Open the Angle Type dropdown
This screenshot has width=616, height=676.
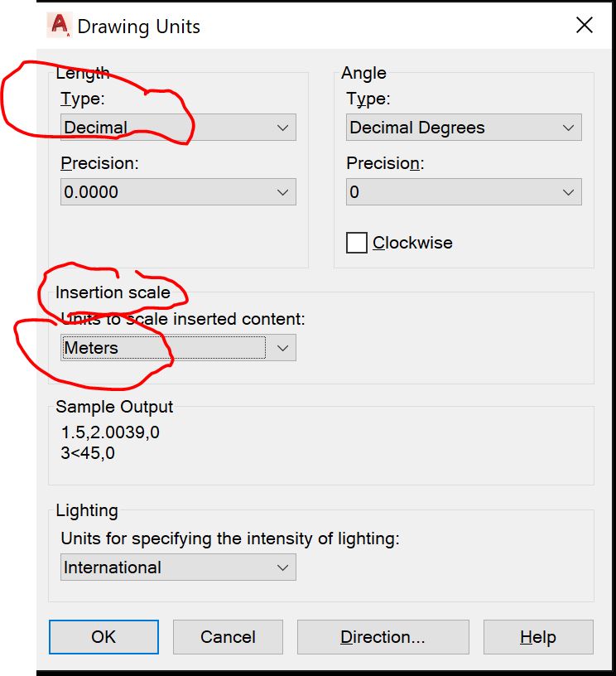464,128
